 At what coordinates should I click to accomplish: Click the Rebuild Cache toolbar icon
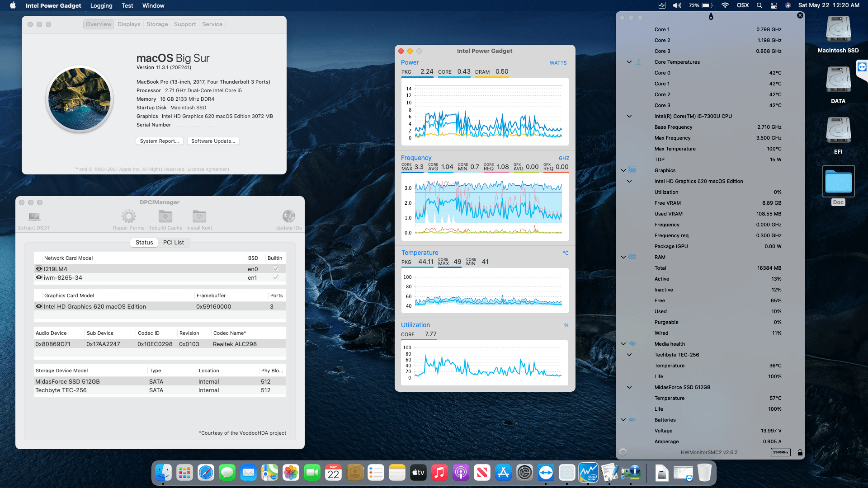coord(165,216)
